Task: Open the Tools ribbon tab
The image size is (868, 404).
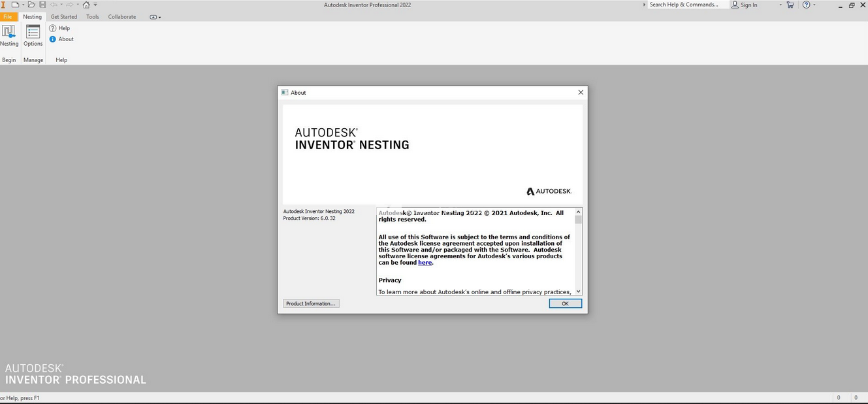Action: tap(93, 17)
